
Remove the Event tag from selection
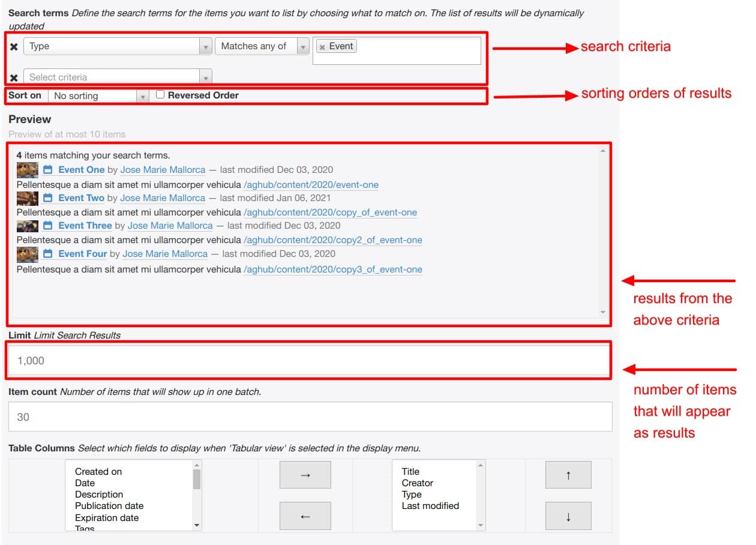[x=322, y=47]
